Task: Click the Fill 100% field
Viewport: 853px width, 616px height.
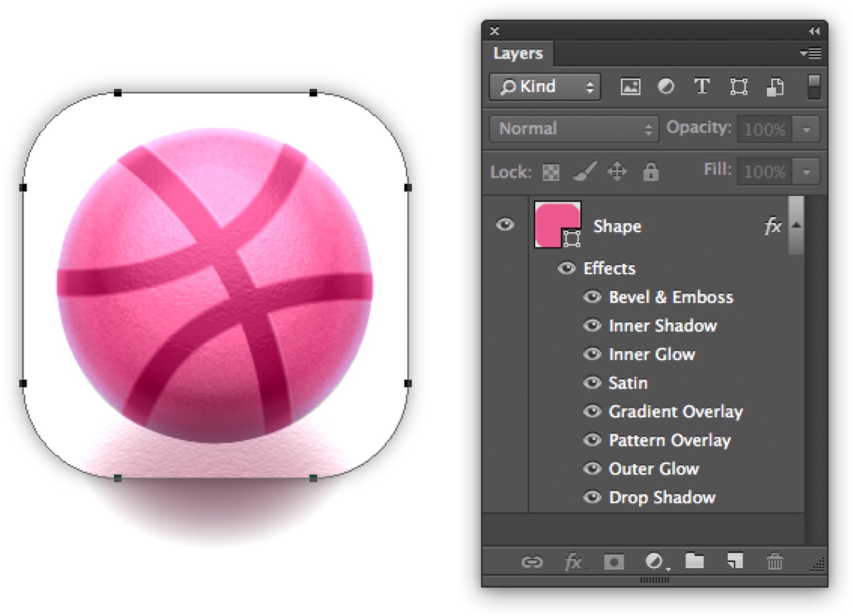Action: coord(765,172)
